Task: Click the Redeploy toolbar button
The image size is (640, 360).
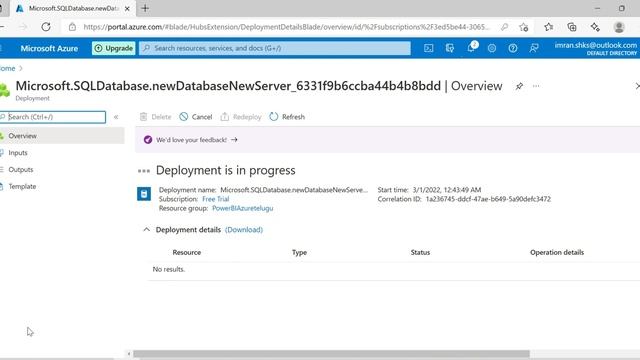Action: pos(241,117)
